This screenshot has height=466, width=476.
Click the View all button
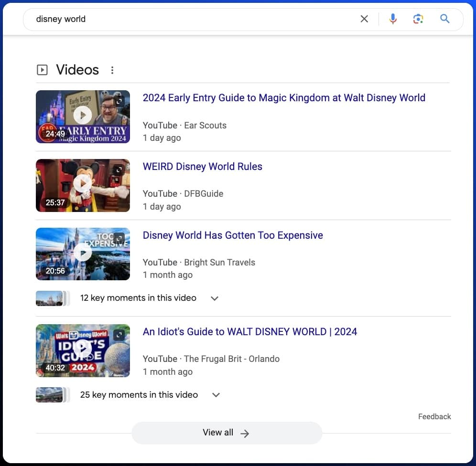pyautogui.click(x=227, y=433)
